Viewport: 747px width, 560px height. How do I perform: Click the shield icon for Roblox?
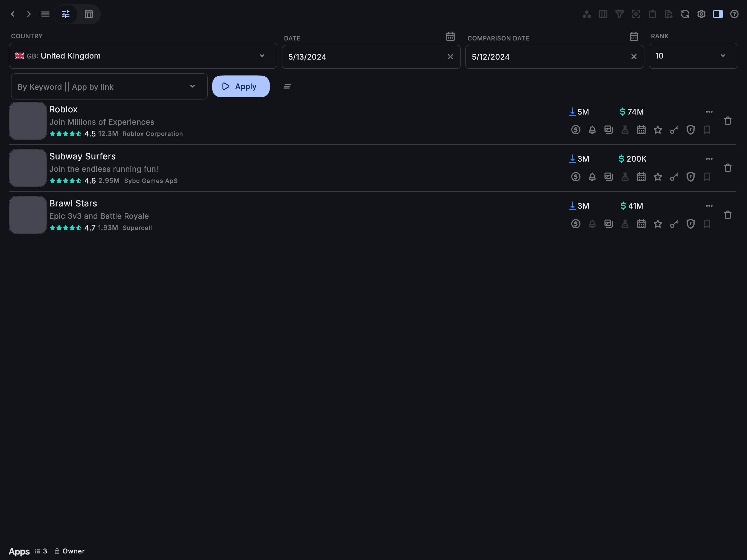point(691,130)
